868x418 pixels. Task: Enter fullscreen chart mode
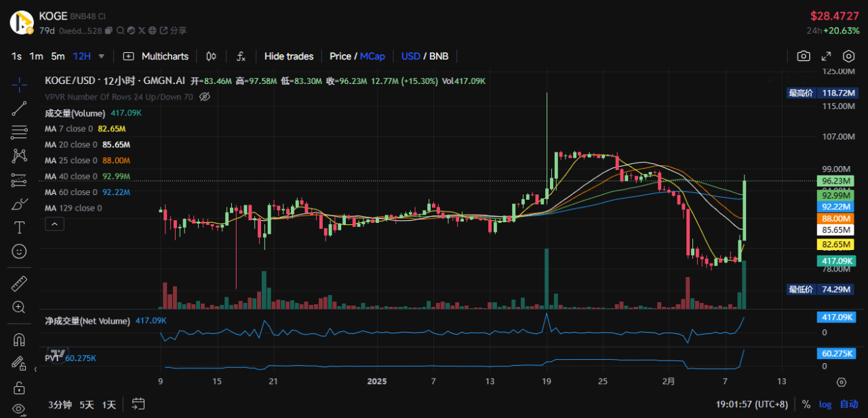(826, 56)
